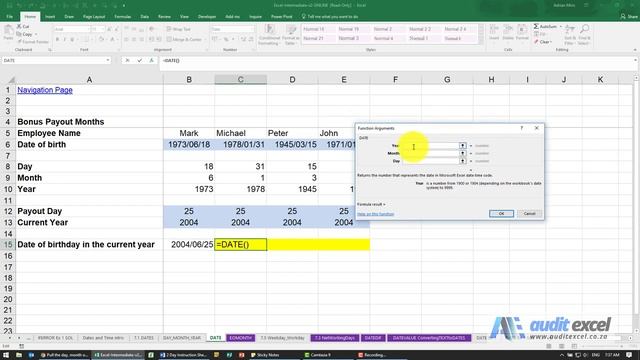
Task: Click Cancel in Function Arguments dialog
Action: [x=529, y=213]
